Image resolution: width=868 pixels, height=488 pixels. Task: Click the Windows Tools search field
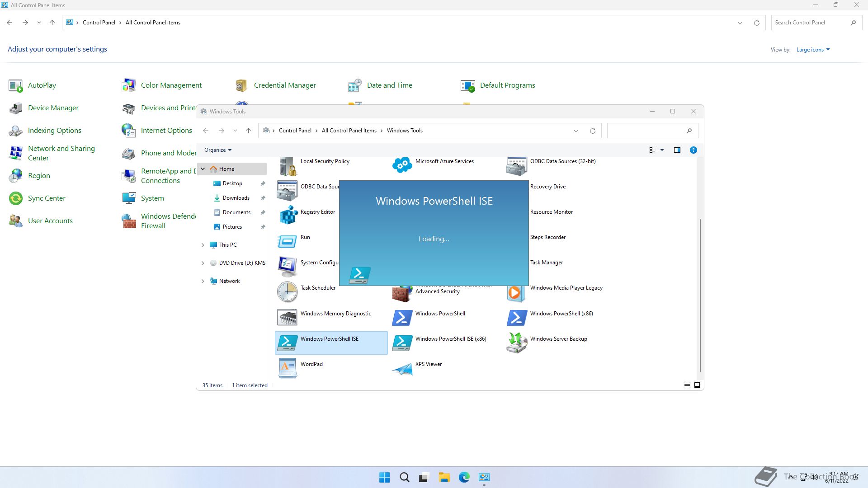coord(646,131)
